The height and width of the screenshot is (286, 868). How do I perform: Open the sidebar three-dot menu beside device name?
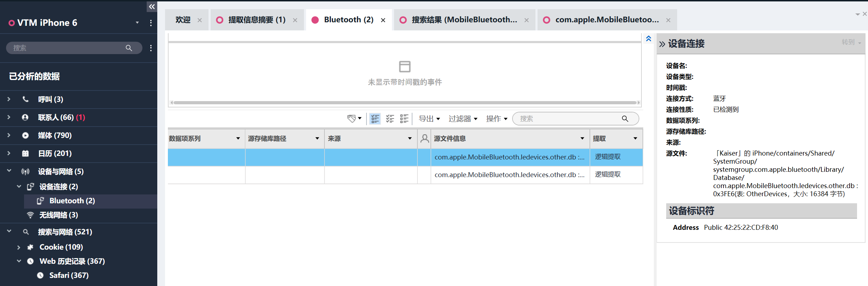(151, 23)
